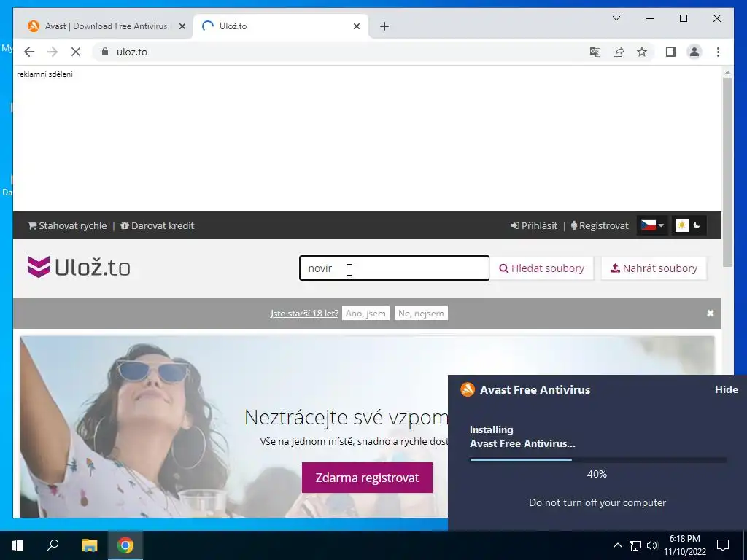
Task: Open the tab search chevron in the title bar
Action: pos(616,18)
